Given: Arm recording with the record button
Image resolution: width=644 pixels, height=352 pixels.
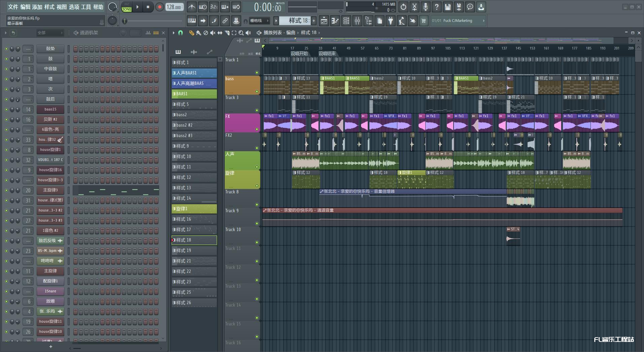Looking at the screenshot, I should tap(159, 7).
